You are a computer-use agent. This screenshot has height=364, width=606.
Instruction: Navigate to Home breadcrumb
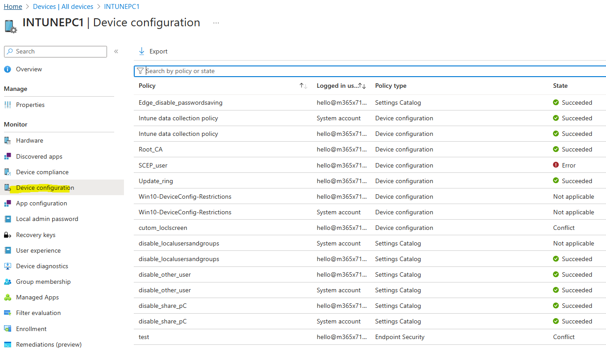[12, 6]
